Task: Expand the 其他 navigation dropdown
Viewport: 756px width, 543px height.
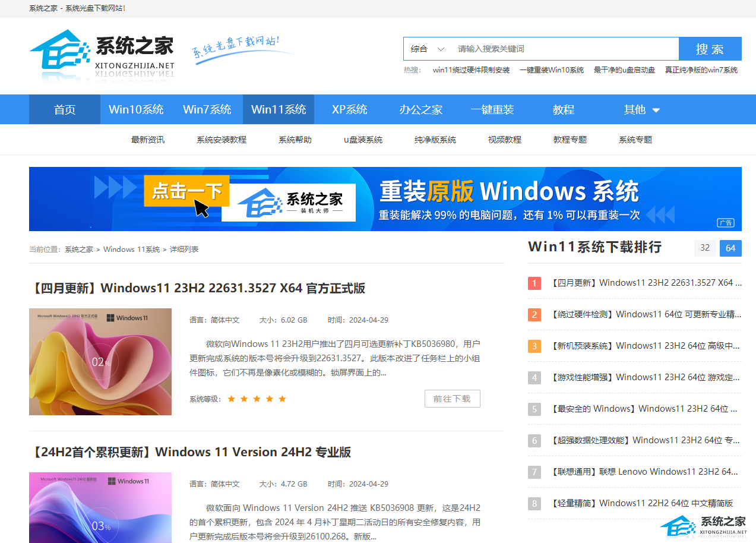Action: click(642, 109)
